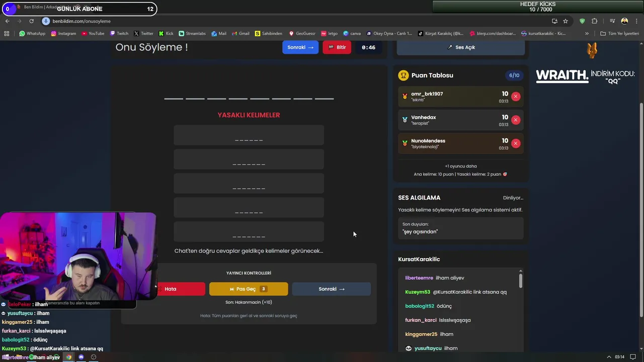Click the 0:46 countdown timer

point(369,47)
